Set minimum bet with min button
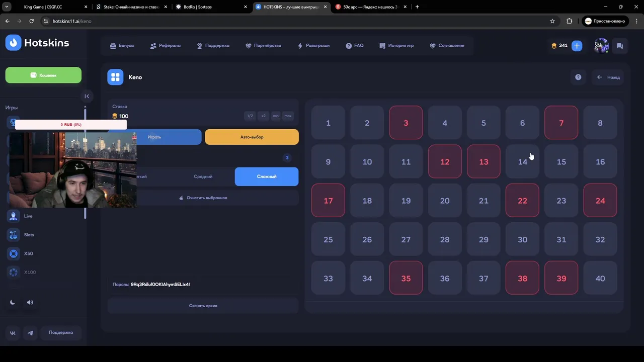The width and height of the screenshot is (644, 362). point(276,116)
